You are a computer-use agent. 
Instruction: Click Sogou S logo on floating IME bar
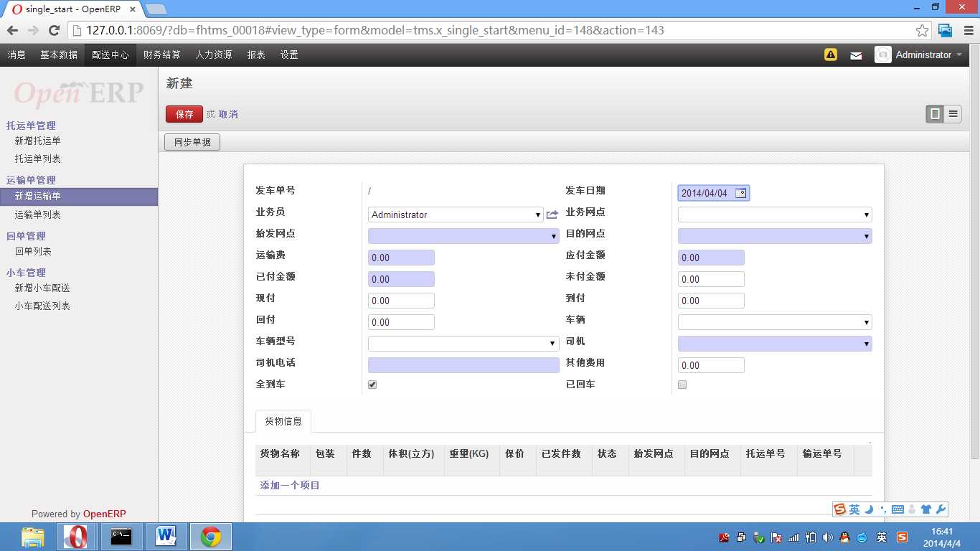point(840,509)
